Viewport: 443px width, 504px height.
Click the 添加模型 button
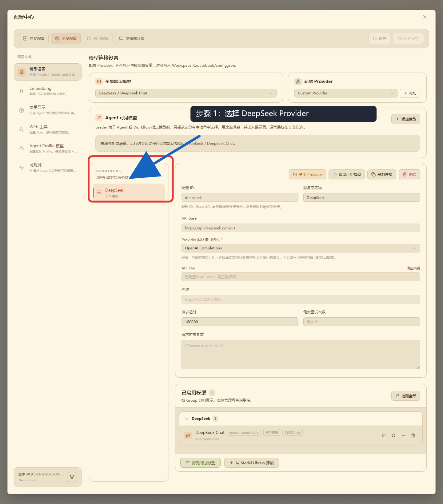click(406, 119)
